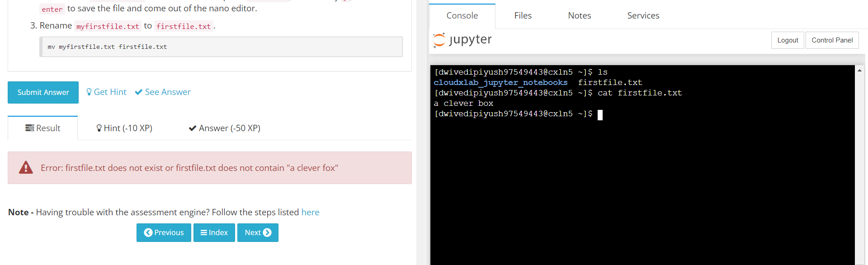Image resolution: width=868 pixels, height=265 pixels.
Task: Go to the Next page
Action: (x=258, y=232)
